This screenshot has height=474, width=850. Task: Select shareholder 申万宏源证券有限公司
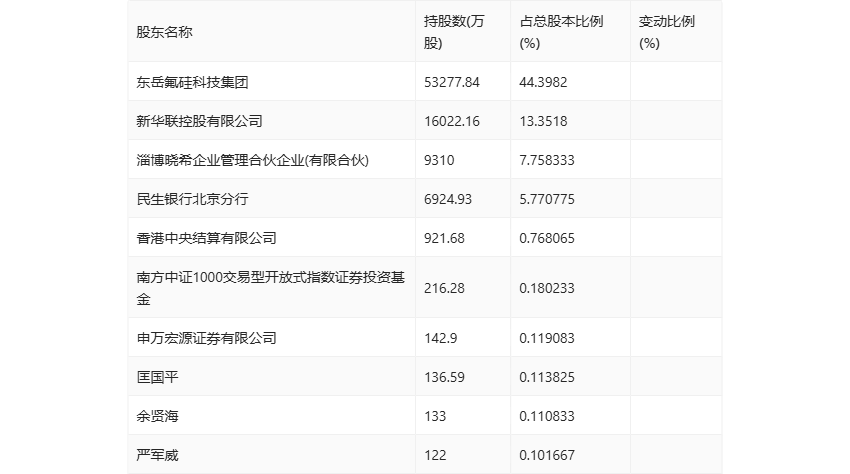pos(207,338)
